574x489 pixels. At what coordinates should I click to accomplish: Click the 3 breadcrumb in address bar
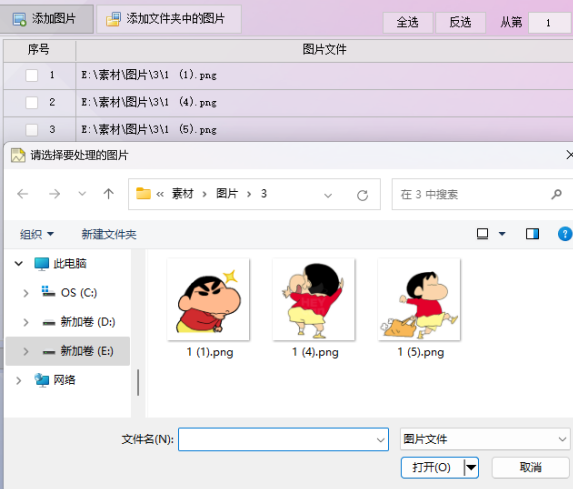coord(264,194)
